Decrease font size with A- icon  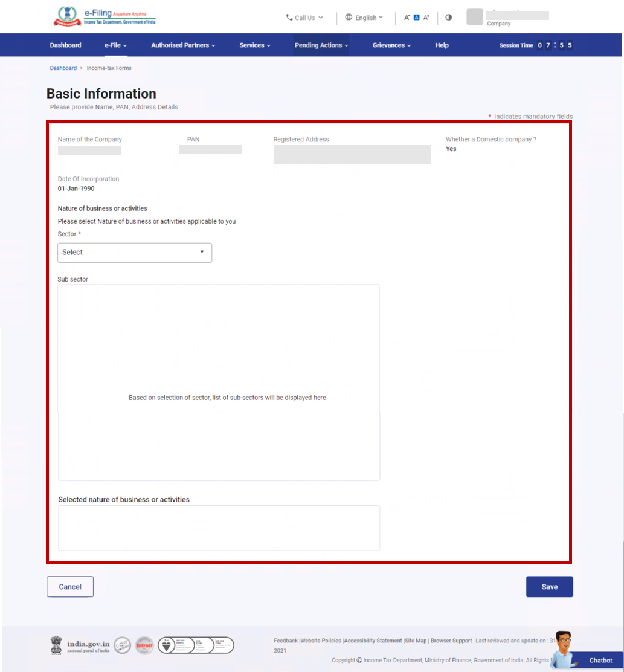tap(407, 18)
